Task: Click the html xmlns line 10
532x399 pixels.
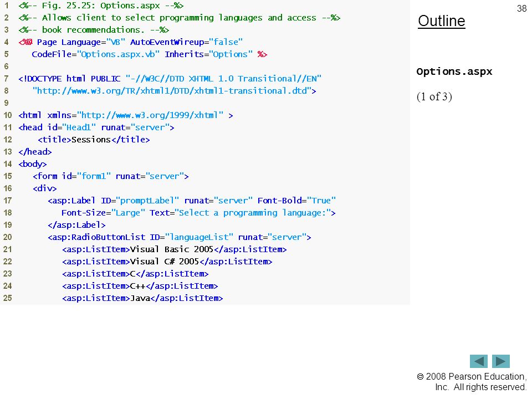Action: tap(126, 115)
